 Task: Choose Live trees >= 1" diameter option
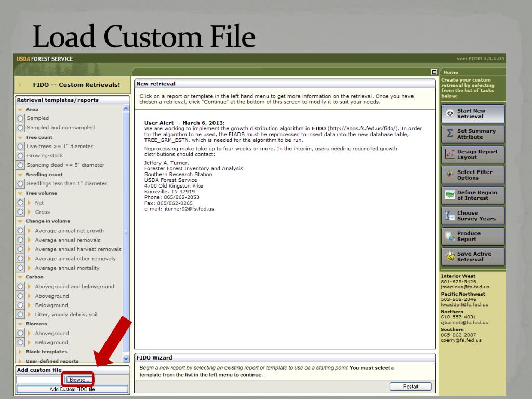coord(20,146)
